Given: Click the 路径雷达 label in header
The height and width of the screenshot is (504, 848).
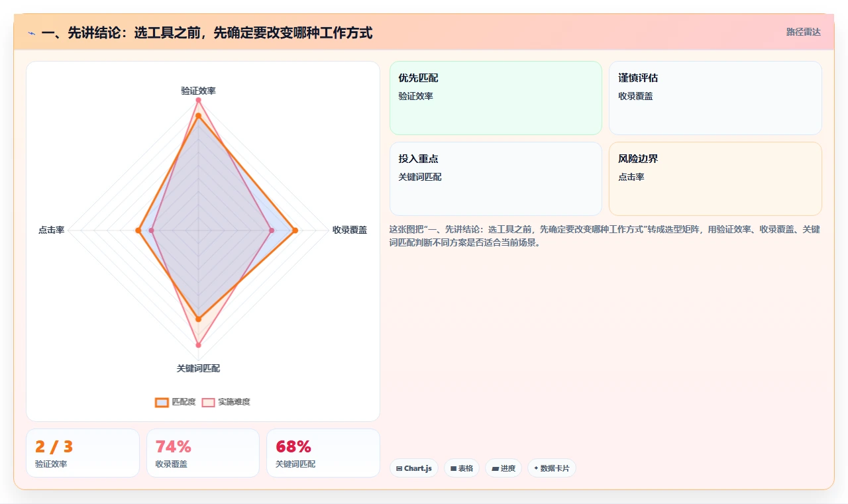Looking at the screenshot, I should [804, 32].
